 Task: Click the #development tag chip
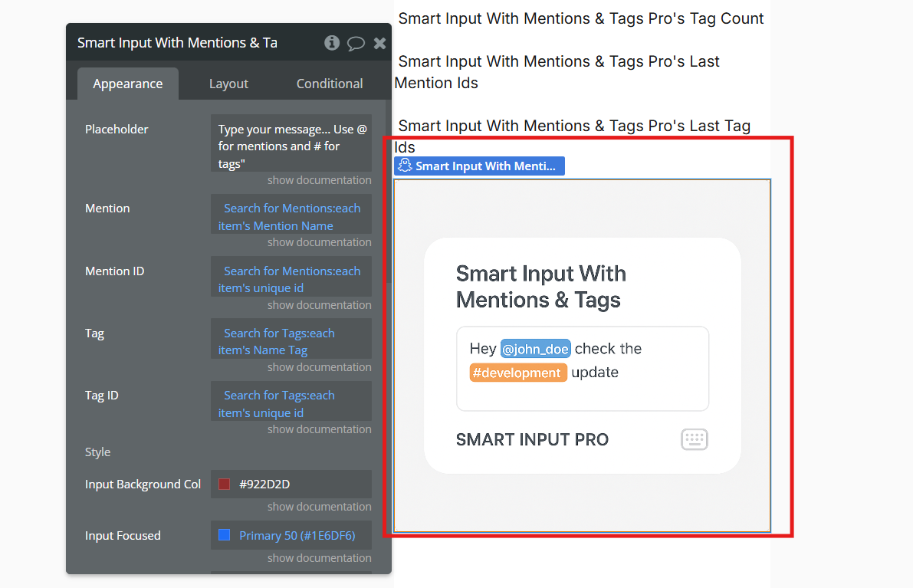517,373
